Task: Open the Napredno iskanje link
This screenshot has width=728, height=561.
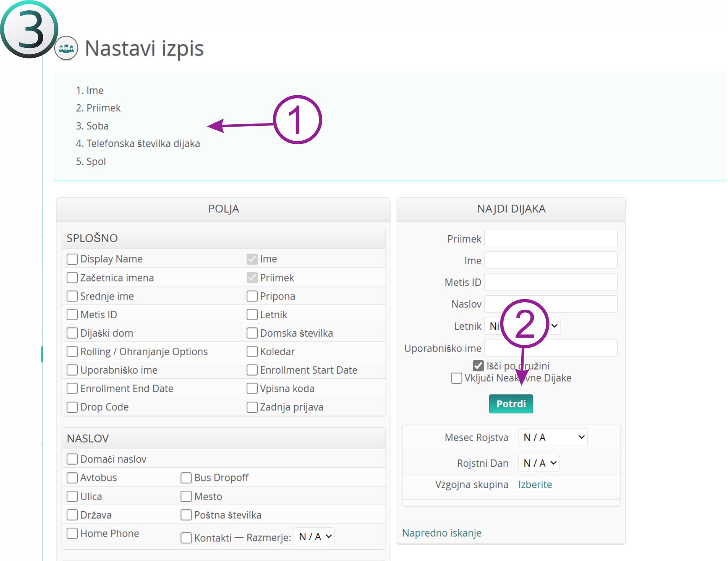Action: pyautogui.click(x=442, y=533)
